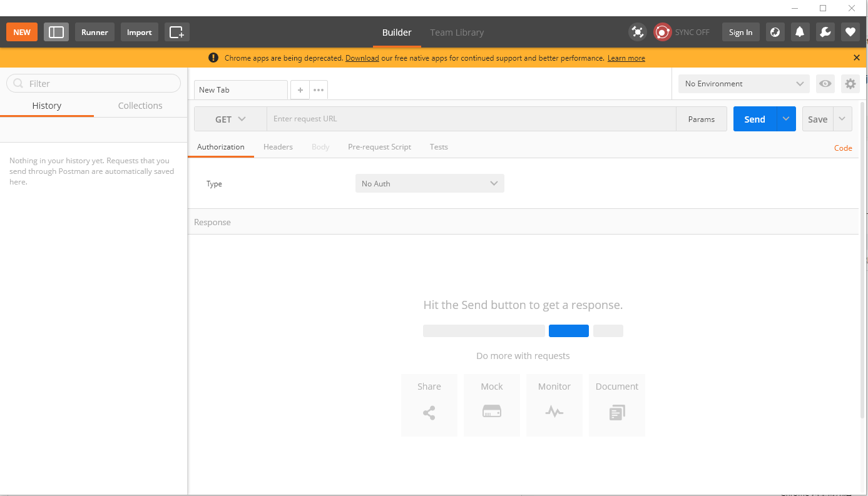
Task: Select the Headers tab
Action: 278,147
